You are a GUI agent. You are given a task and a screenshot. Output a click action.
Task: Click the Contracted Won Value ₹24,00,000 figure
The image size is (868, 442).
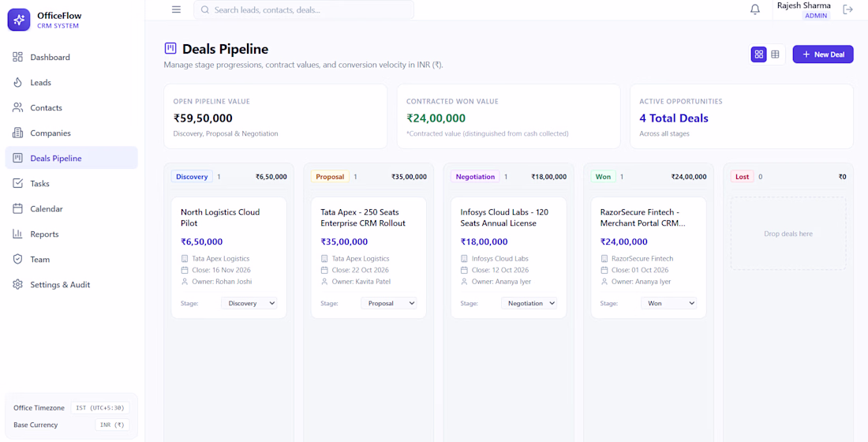(436, 118)
